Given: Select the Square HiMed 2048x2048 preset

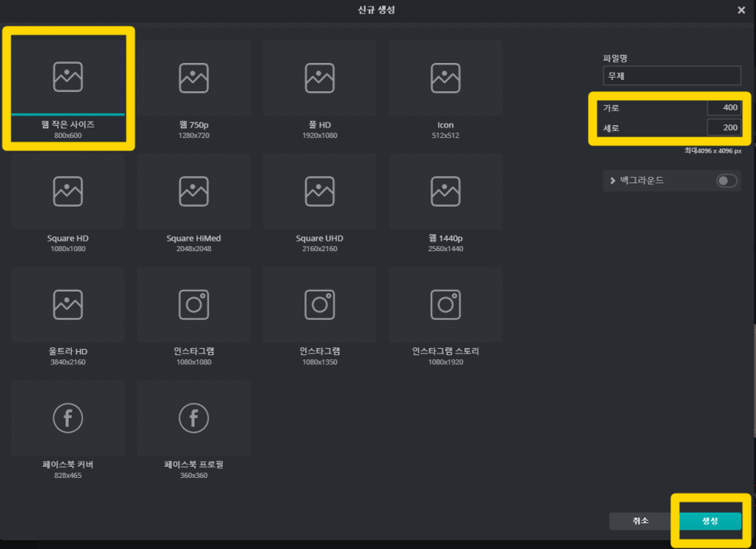Looking at the screenshot, I should pos(194,203).
